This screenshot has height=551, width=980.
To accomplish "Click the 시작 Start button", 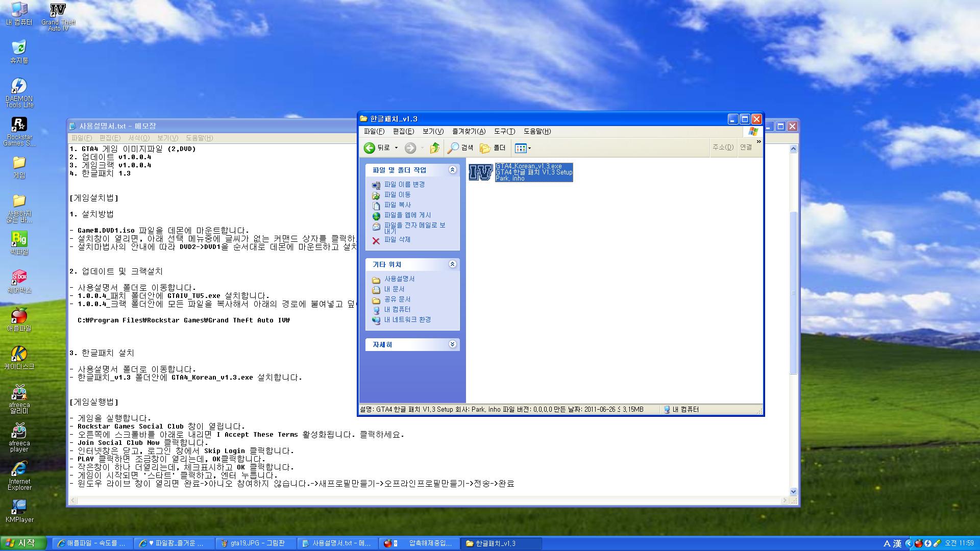I will point(23,543).
